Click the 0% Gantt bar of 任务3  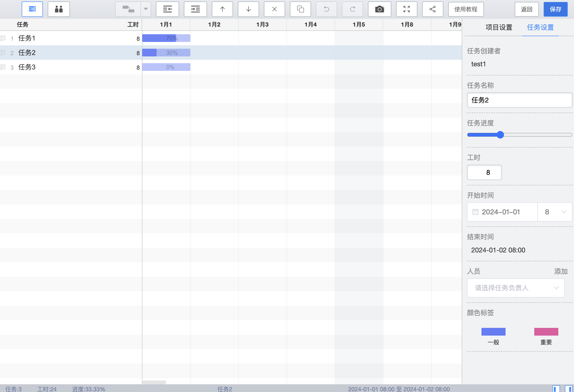click(166, 67)
